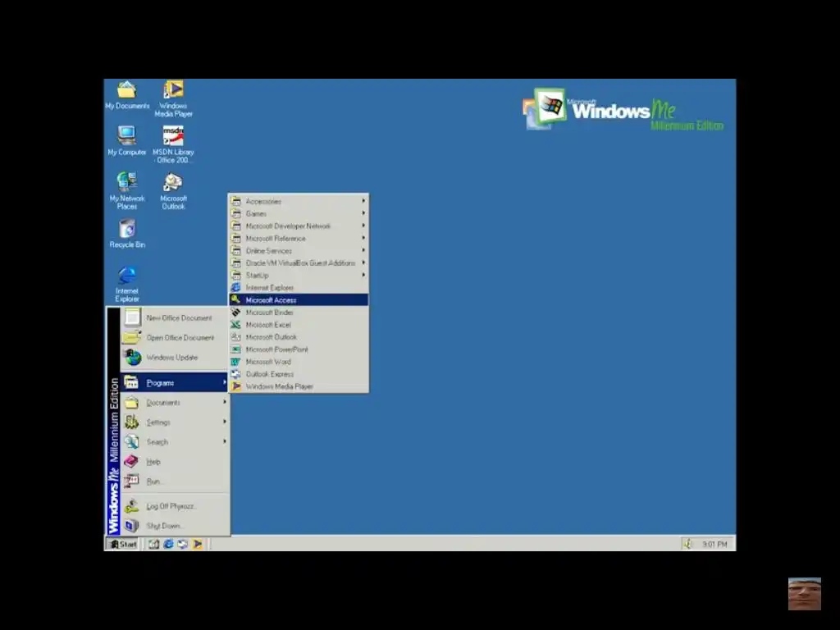Launch Microsoft Word from Programs menu
Image resolution: width=840 pixels, height=630 pixels.
point(299,362)
